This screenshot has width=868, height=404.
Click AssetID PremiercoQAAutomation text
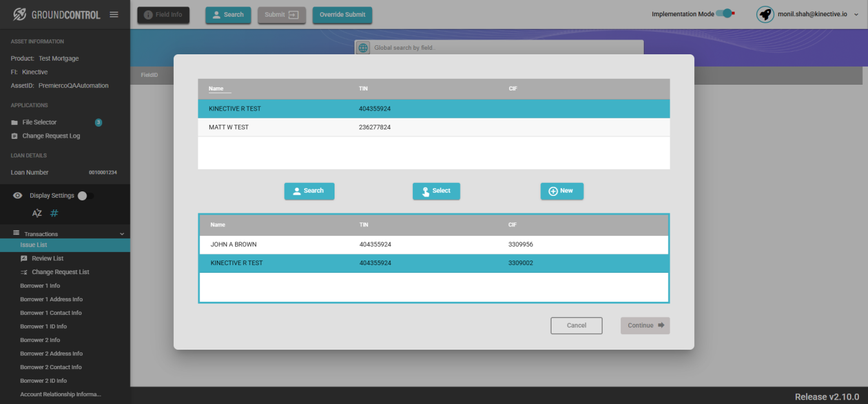[x=59, y=85]
